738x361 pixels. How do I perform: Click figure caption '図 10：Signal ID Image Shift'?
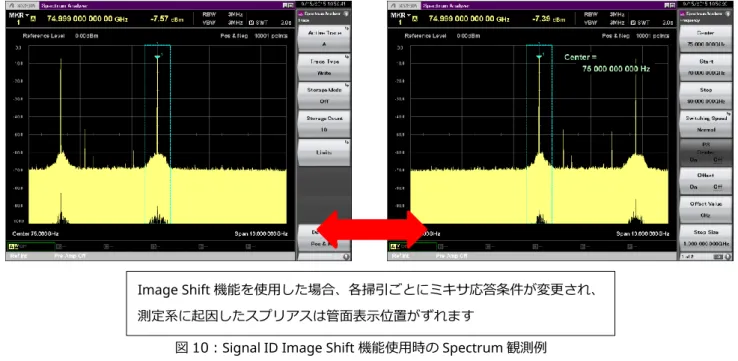360,349
